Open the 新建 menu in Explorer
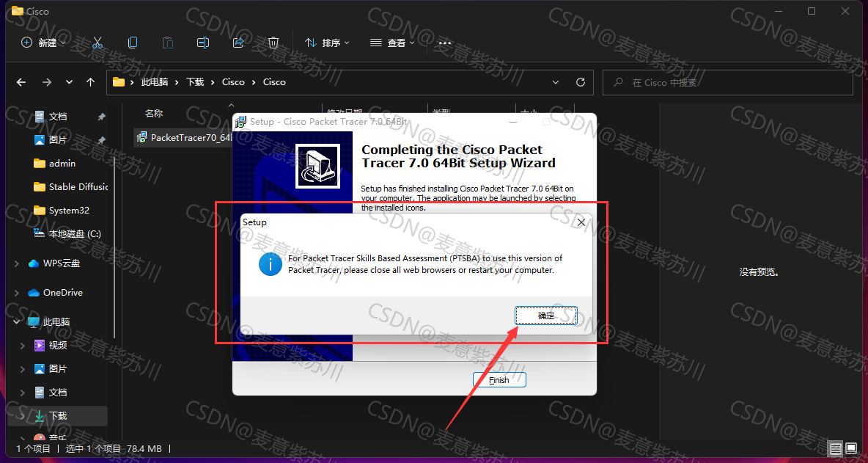 click(x=43, y=43)
